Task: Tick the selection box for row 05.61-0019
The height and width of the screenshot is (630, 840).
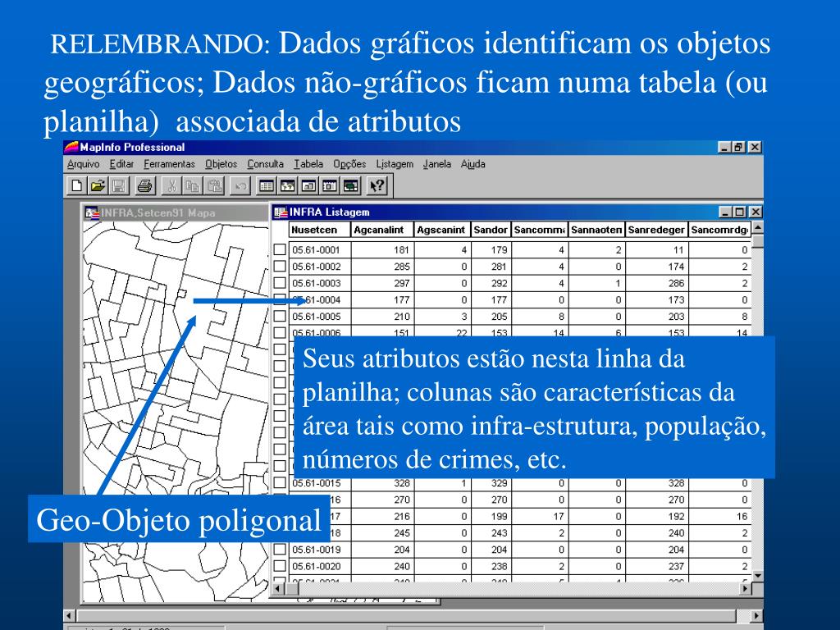Action: pyautogui.click(x=280, y=549)
